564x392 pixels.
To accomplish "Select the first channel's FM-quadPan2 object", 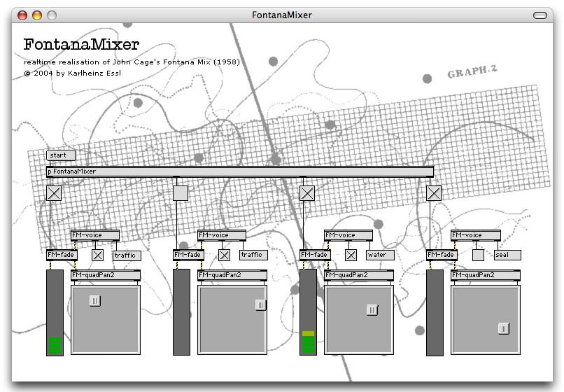I will [106, 275].
